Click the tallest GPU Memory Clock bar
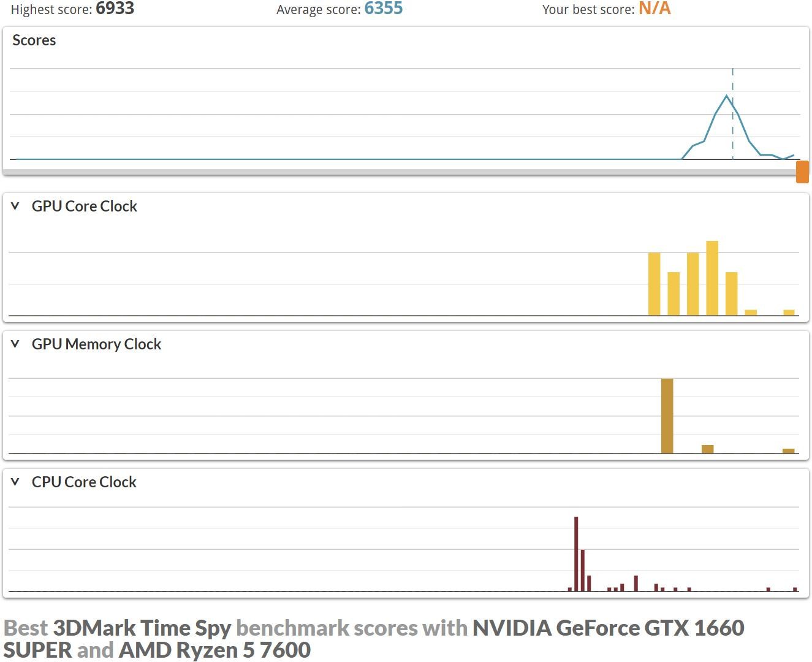 click(x=667, y=416)
